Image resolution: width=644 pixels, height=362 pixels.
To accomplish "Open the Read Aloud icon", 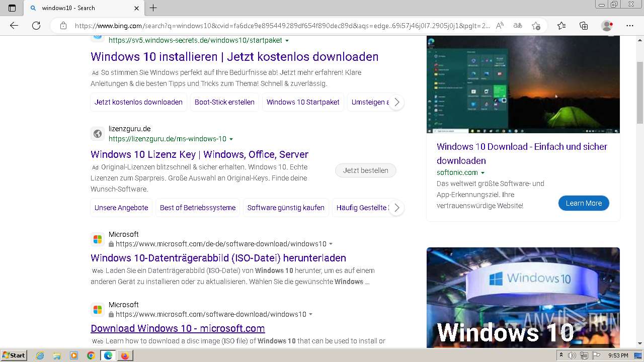I will coord(500,26).
